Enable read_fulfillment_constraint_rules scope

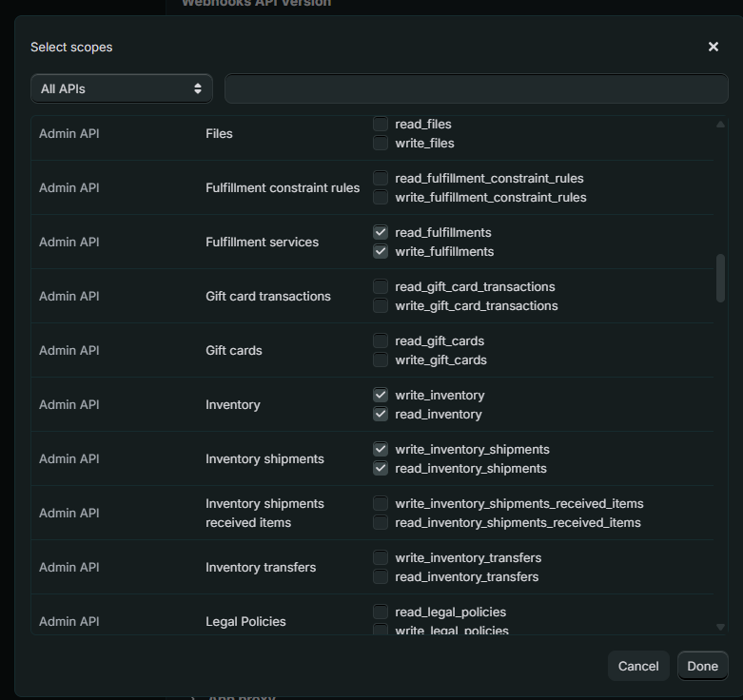point(381,179)
